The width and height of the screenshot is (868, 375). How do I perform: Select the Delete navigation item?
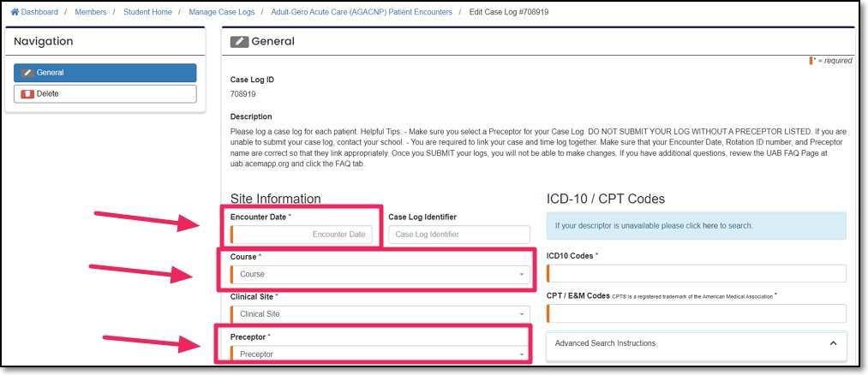(x=105, y=94)
